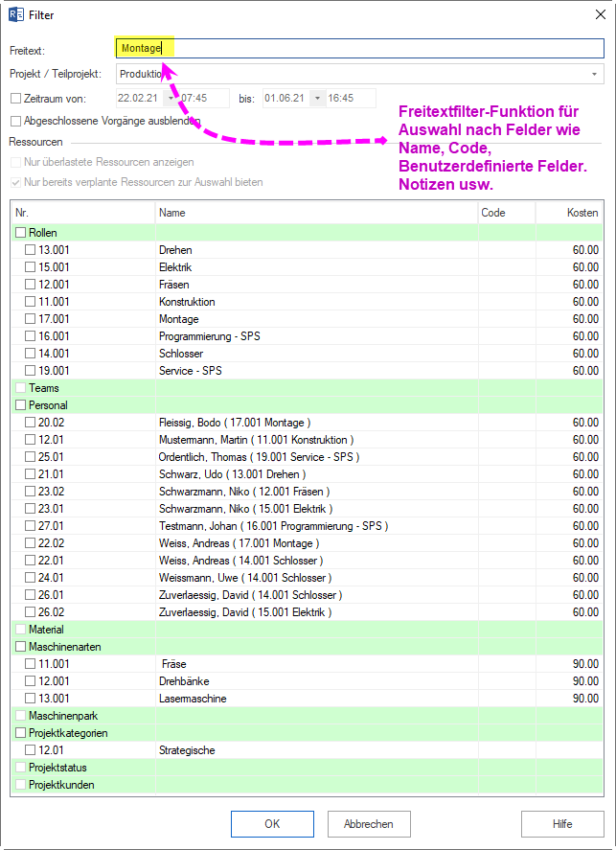616x850 pixels.
Task: Check the 16.001 Programmierung - SPS checkbox
Action: (31, 336)
